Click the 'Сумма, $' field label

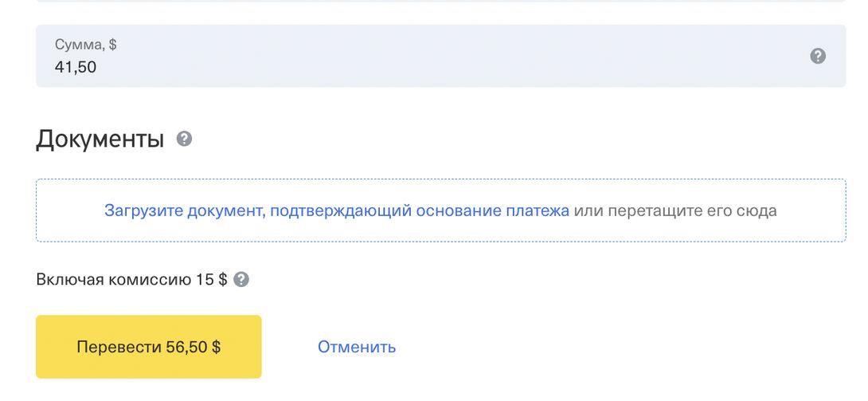85,45
